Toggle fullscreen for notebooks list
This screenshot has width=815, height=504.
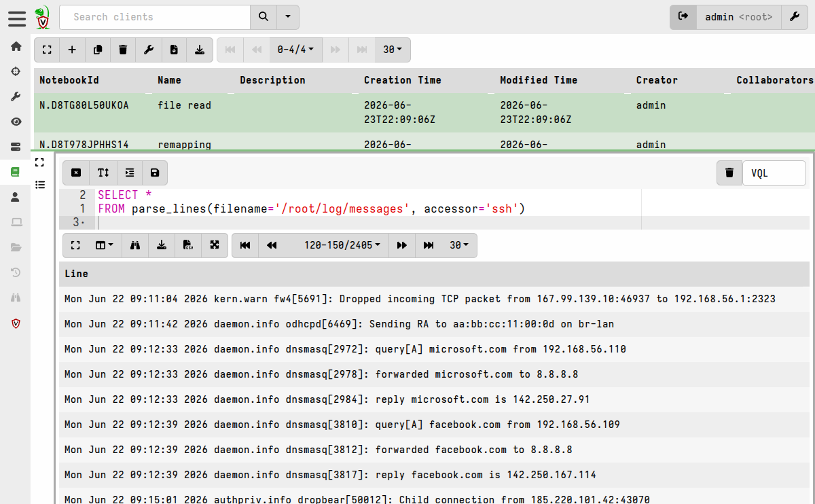tap(47, 50)
